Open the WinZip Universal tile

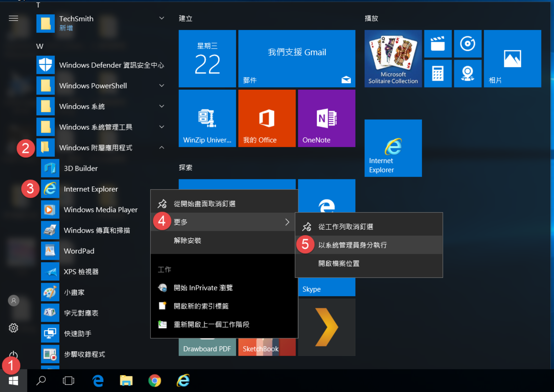click(207, 118)
